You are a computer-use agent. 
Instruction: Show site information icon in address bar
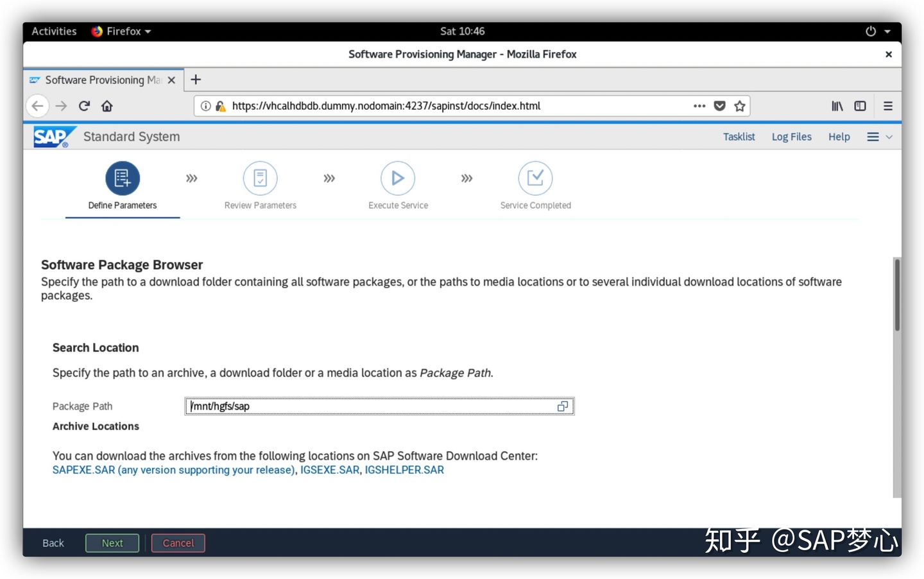pos(205,106)
